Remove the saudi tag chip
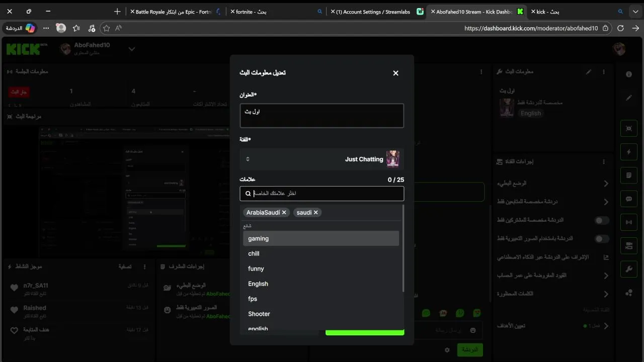The image size is (644, 362). (316, 213)
